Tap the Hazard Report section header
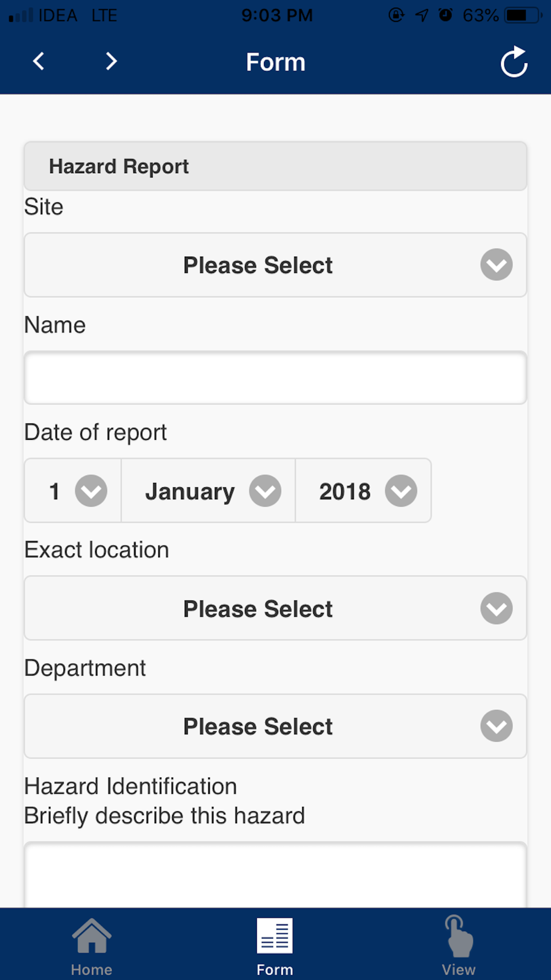The width and height of the screenshot is (551, 980). point(275,166)
